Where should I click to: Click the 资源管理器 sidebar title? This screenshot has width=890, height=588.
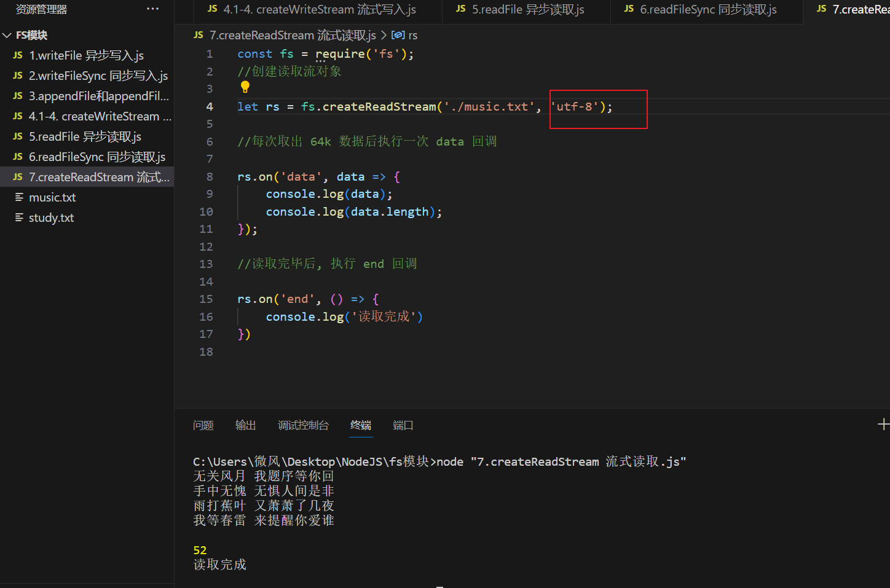[x=41, y=9]
